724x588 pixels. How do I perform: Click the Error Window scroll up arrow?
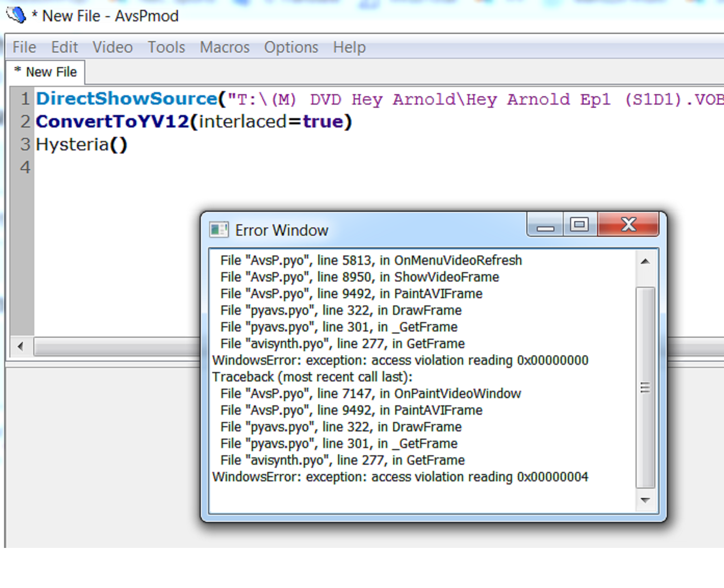click(x=645, y=261)
